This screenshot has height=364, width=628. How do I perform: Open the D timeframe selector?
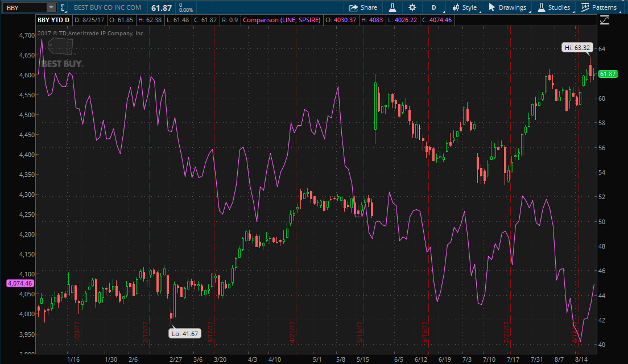coord(434,7)
